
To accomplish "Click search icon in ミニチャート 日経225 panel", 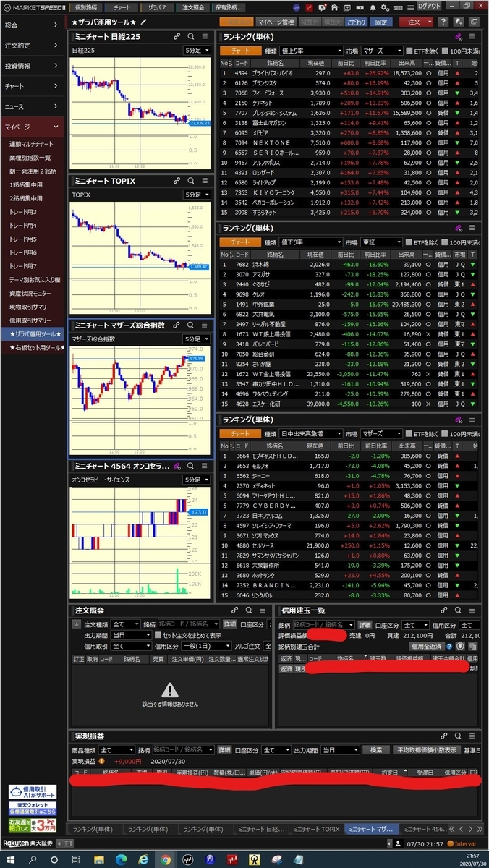I will [191, 36].
